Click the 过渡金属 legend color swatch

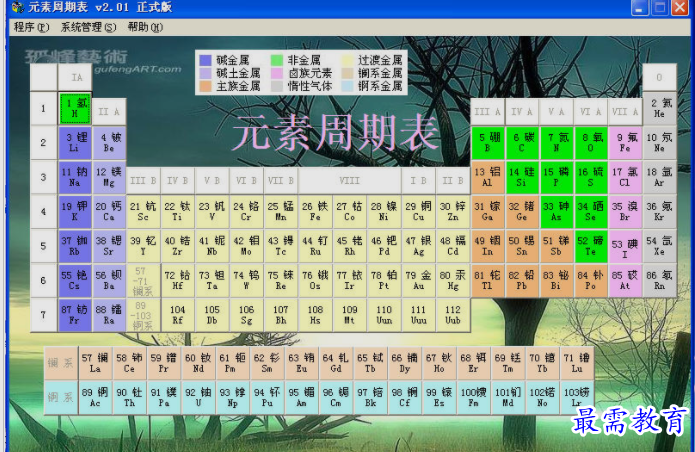349,61
